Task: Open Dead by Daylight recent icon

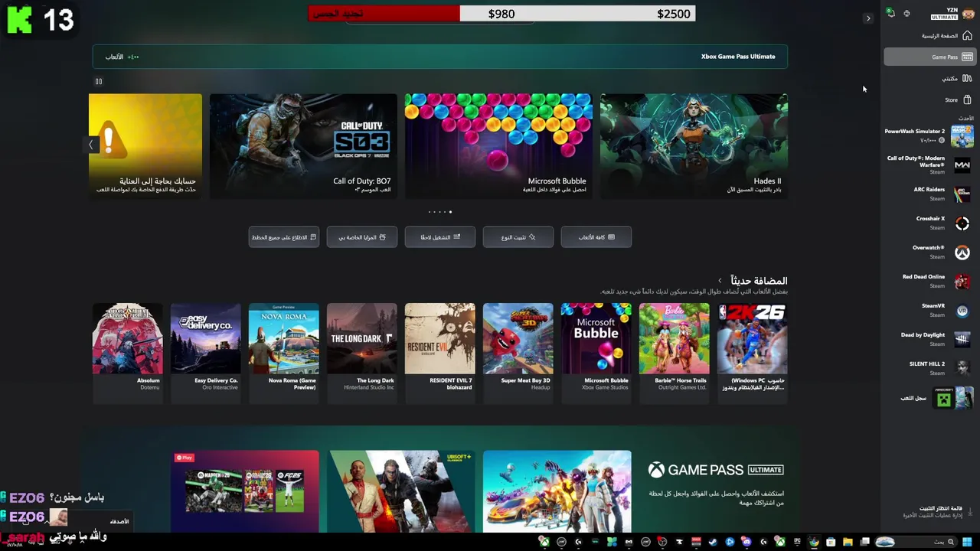Action: [962, 340]
